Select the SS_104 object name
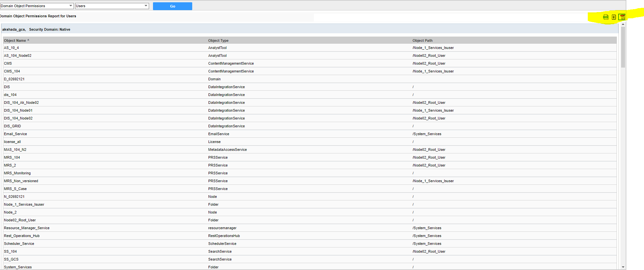Image resolution: width=644 pixels, height=270 pixels. point(10,251)
